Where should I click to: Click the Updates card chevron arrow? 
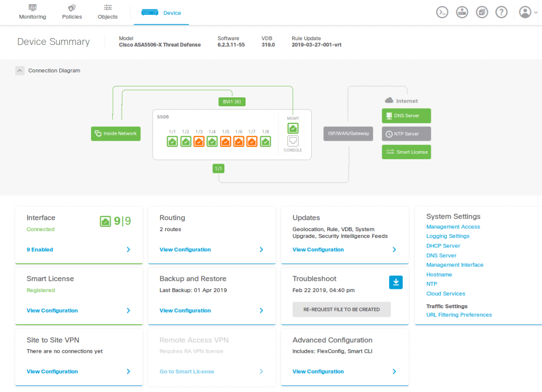pos(394,250)
